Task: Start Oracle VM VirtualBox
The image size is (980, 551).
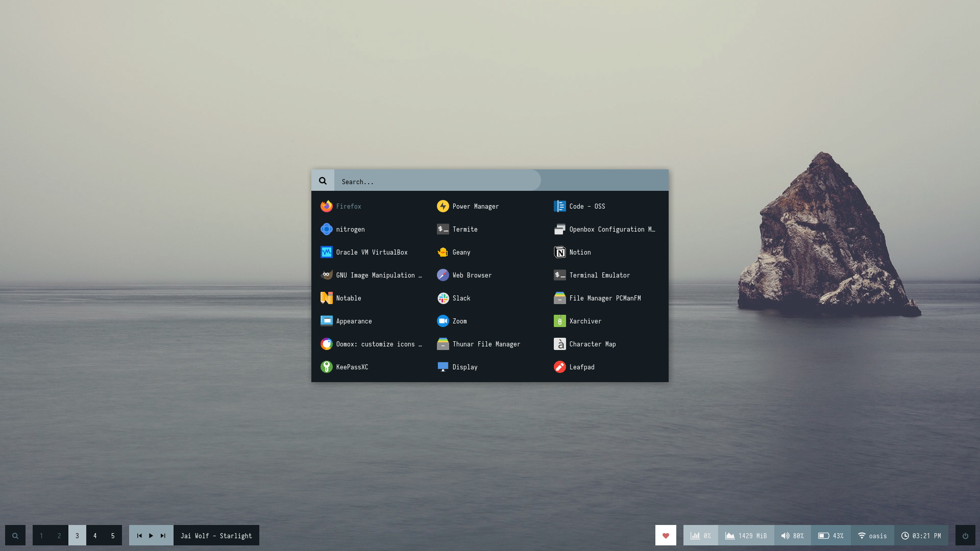Action: tap(364, 252)
